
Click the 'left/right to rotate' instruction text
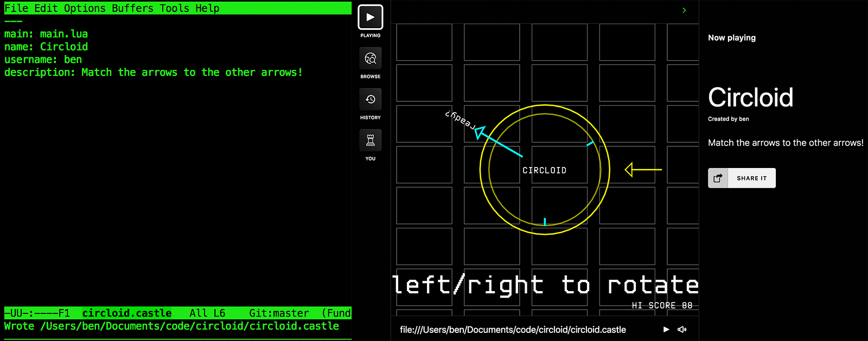click(x=545, y=285)
